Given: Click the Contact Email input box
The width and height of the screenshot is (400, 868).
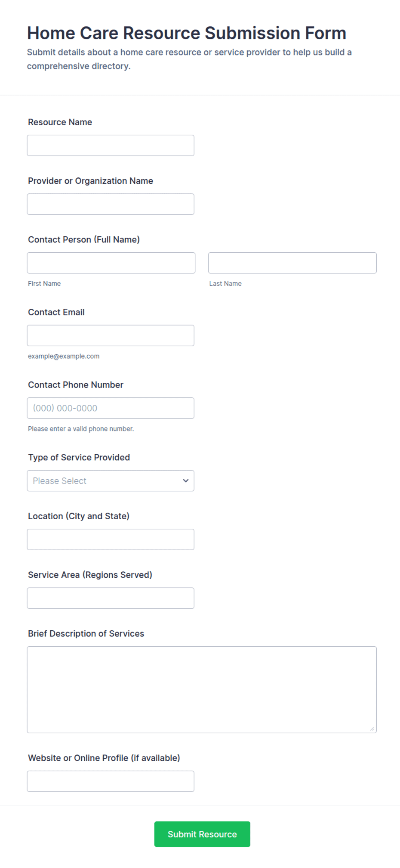Looking at the screenshot, I should [111, 335].
